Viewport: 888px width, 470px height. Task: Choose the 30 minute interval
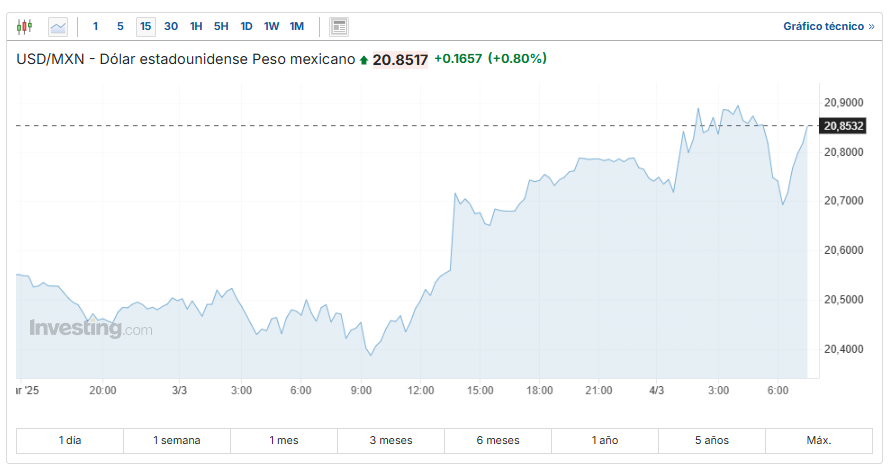point(171,27)
